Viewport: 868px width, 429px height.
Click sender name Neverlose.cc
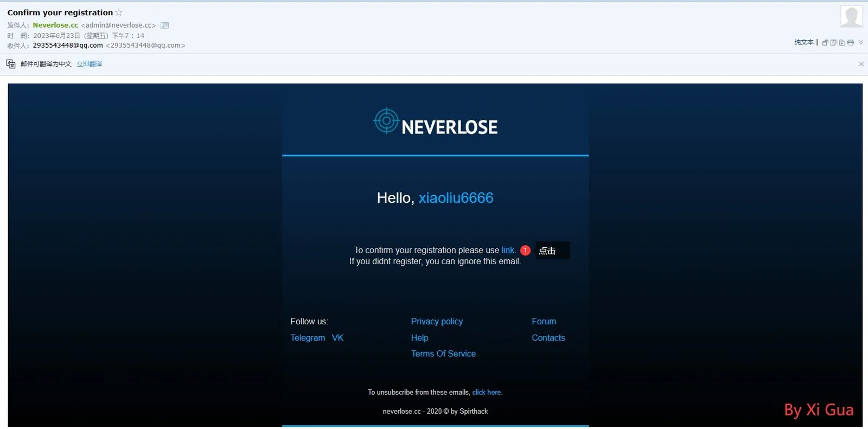point(55,25)
